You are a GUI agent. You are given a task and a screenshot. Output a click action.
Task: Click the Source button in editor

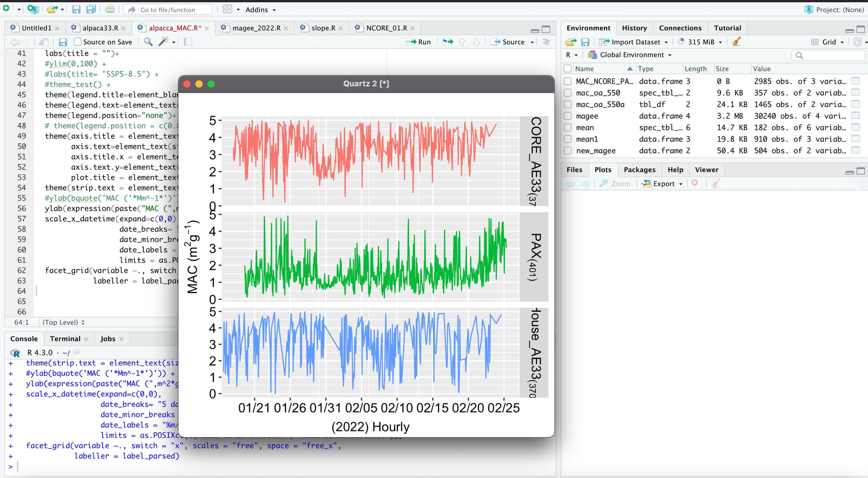[513, 42]
